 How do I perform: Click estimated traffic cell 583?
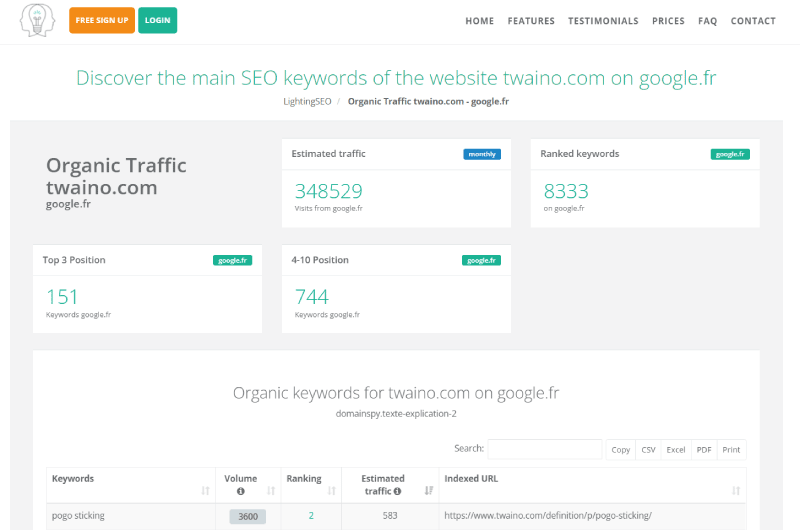tap(390, 516)
